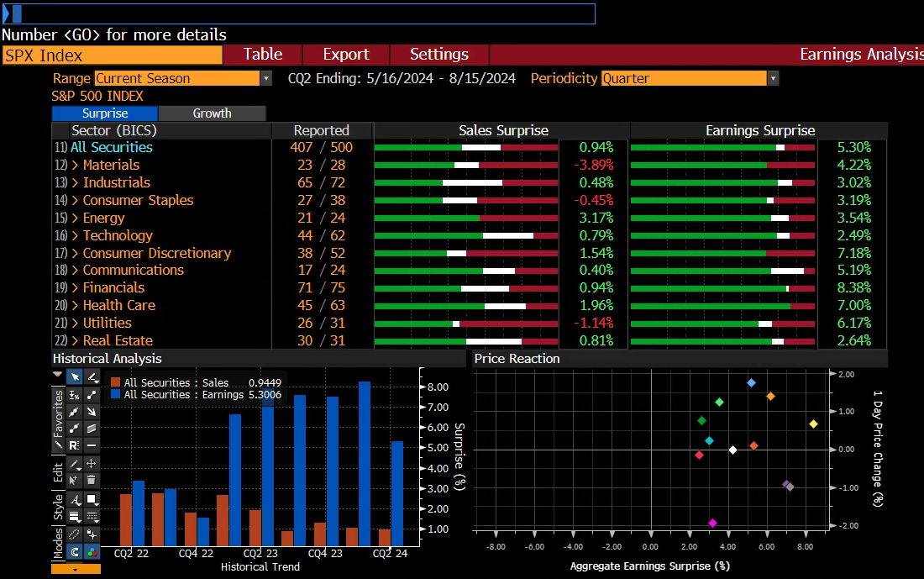Click the add-selection pointer with plus tool
This screenshot has width=924, height=579.
click(x=74, y=480)
